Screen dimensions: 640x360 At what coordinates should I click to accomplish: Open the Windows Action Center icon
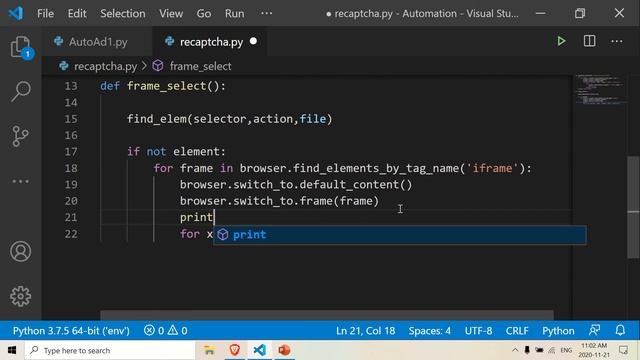tap(623, 350)
